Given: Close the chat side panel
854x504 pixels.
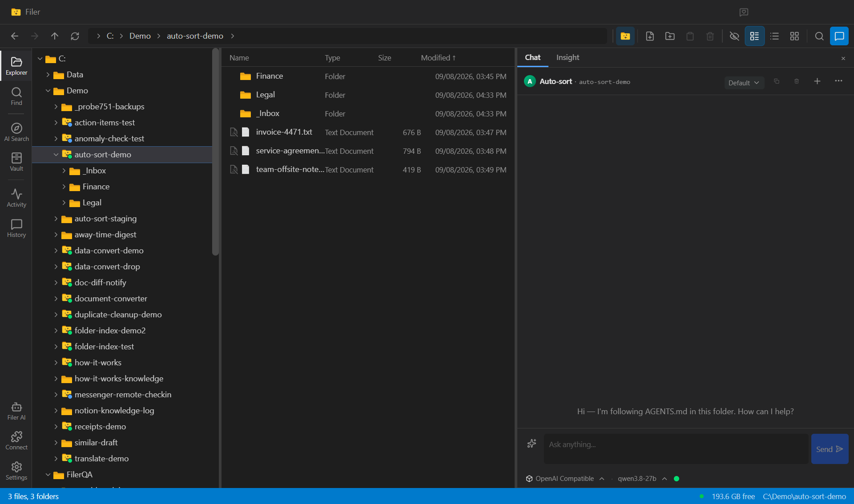Looking at the screenshot, I should [x=843, y=58].
